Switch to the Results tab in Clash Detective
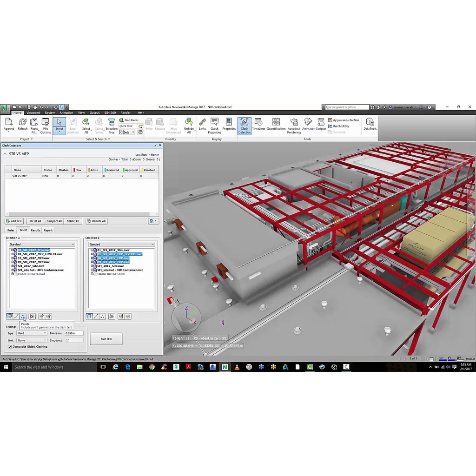This screenshot has width=476, height=476. 35,231
